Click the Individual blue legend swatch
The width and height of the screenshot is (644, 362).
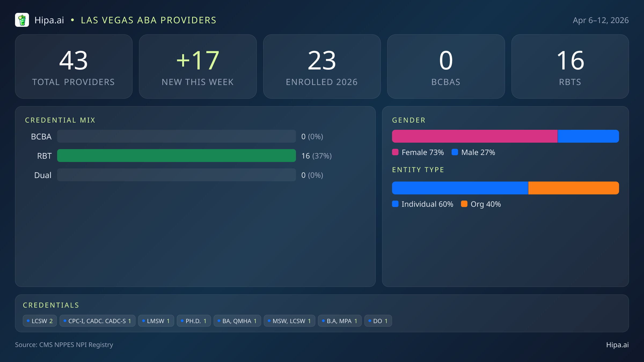pos(395,204)
